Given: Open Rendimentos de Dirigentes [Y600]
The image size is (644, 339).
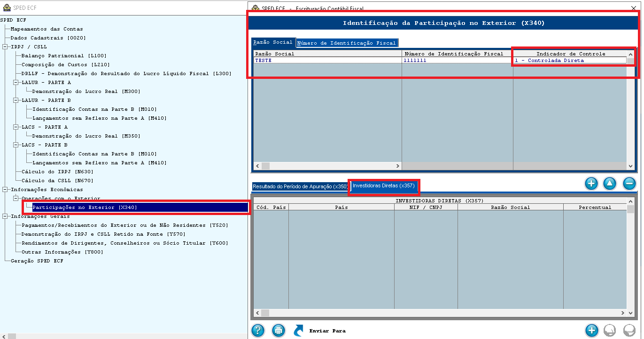Looking at the screenshot, I should pos(124,243).
